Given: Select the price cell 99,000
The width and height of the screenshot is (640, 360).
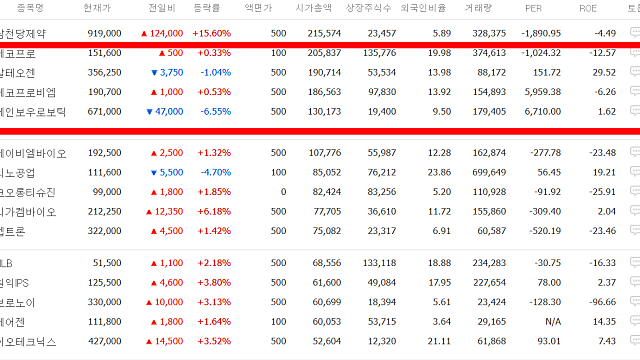Looking at the screenshot, I should pos(107,192).
